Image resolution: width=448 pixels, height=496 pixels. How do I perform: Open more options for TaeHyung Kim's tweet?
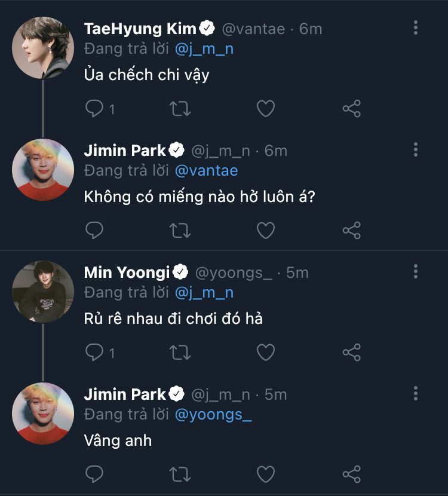coord(416,27)
